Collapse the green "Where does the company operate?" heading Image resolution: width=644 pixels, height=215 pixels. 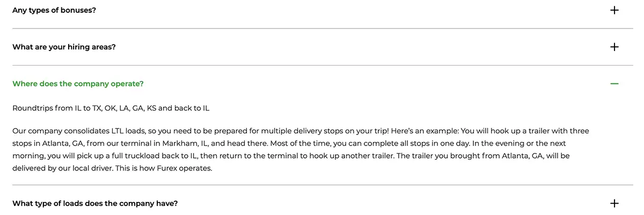pyautogui.click(x=78, y=84)
